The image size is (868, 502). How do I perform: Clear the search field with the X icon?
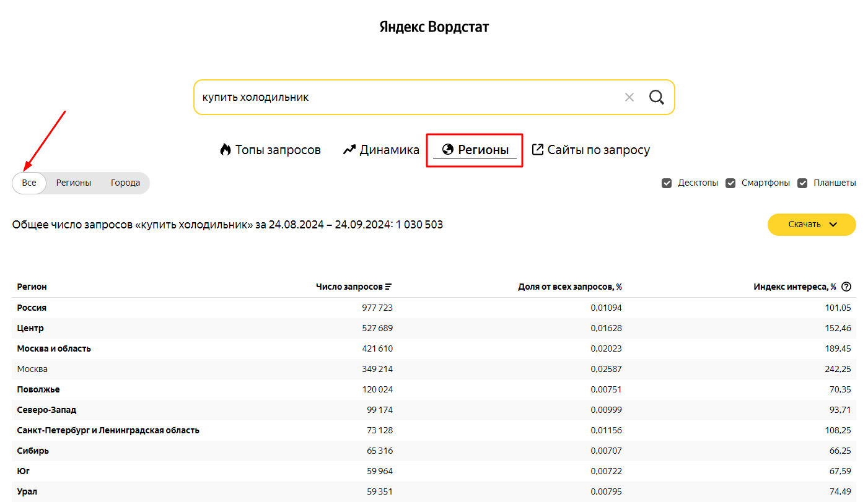pyautogui.click(x=629, y=97)
